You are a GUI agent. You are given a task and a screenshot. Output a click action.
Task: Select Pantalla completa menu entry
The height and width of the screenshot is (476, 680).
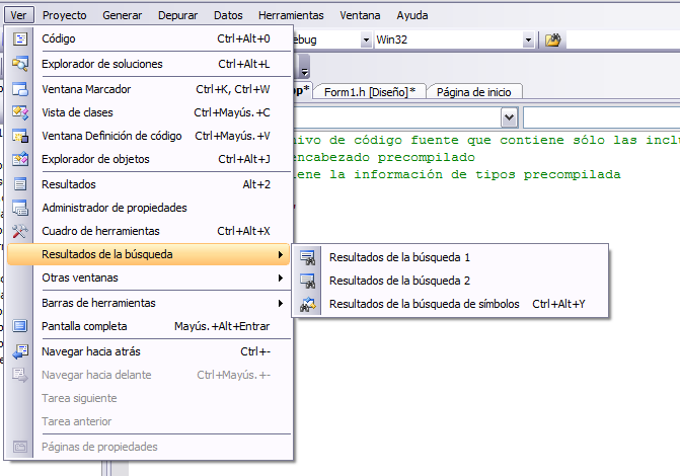[x=149, y=326]
